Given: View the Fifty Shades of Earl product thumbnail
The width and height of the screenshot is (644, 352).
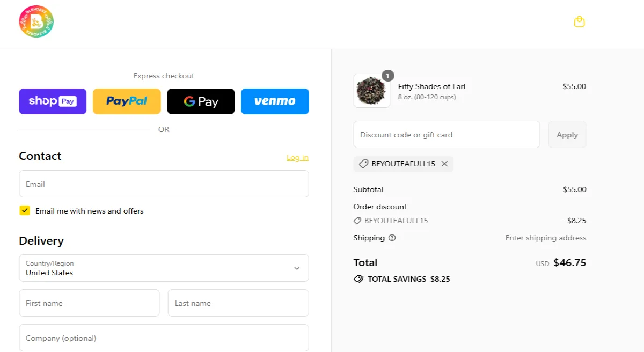Looking at the screenshot, I should tap(371, 91).
